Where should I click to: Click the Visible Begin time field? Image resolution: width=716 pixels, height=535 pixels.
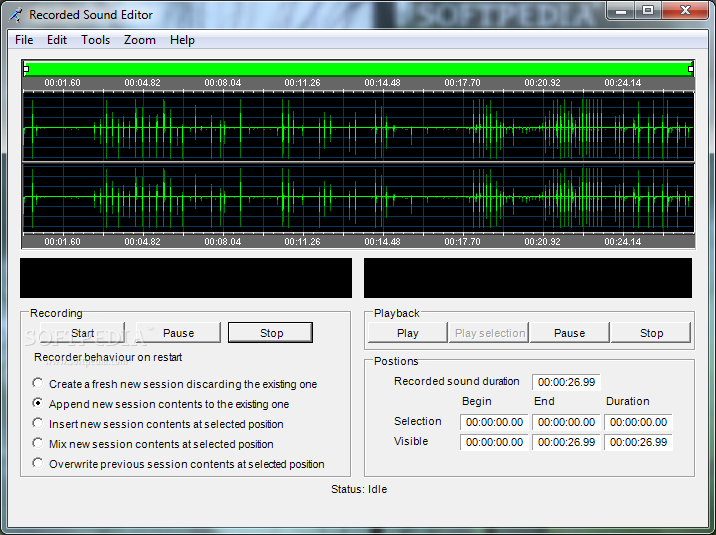click(494, 442)
